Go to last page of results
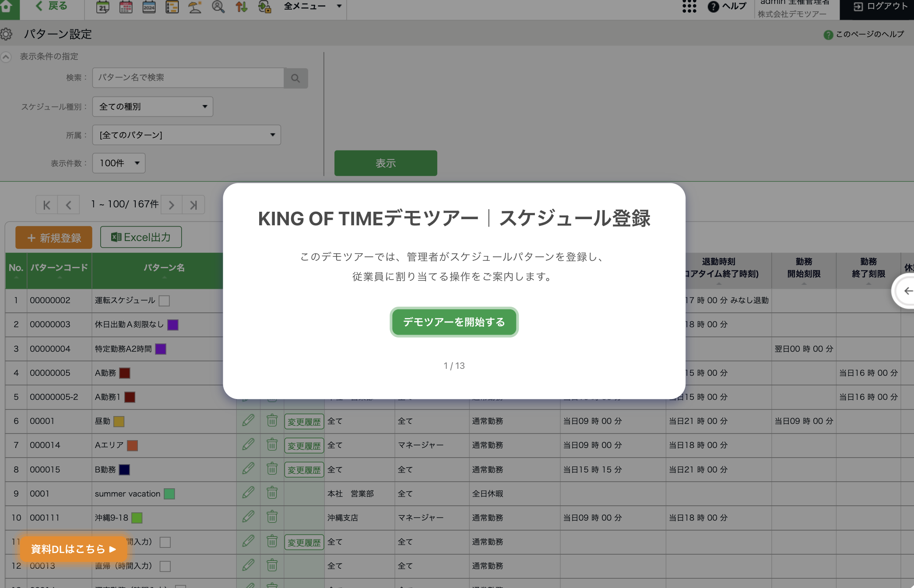Screen dimensions: 914x588 pyautogui.click(x=193, y=205)
